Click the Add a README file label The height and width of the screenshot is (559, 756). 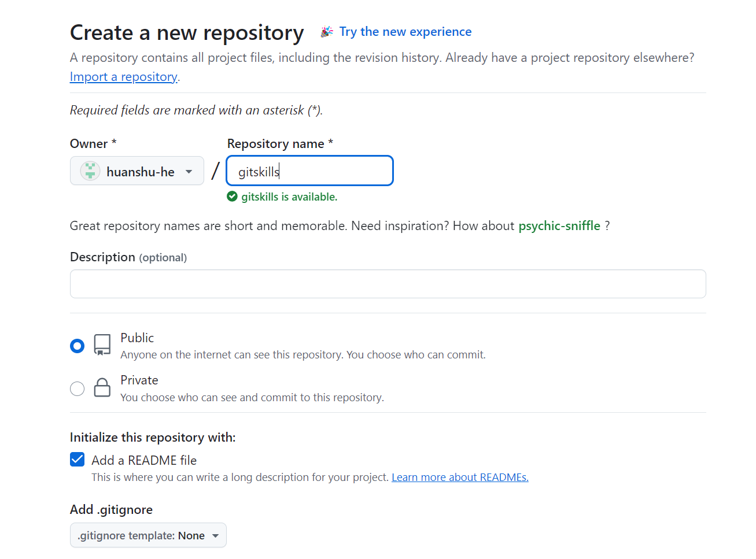point(144,460)
